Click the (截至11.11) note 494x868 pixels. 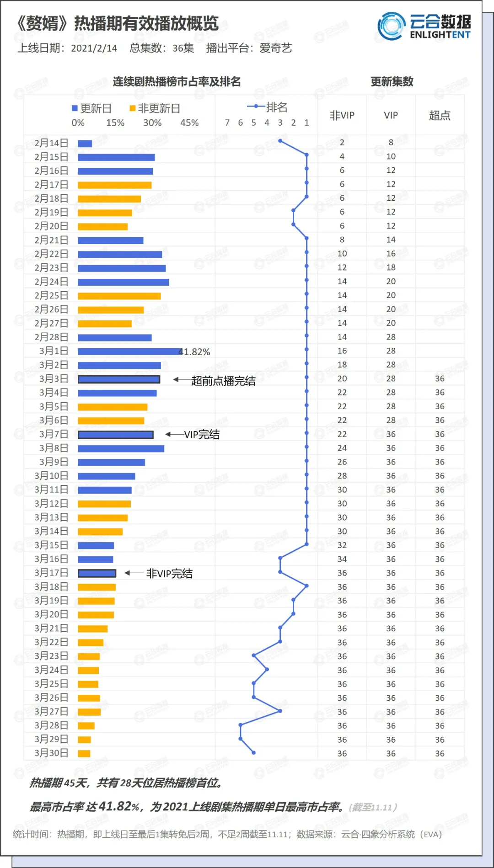point(373,808)
